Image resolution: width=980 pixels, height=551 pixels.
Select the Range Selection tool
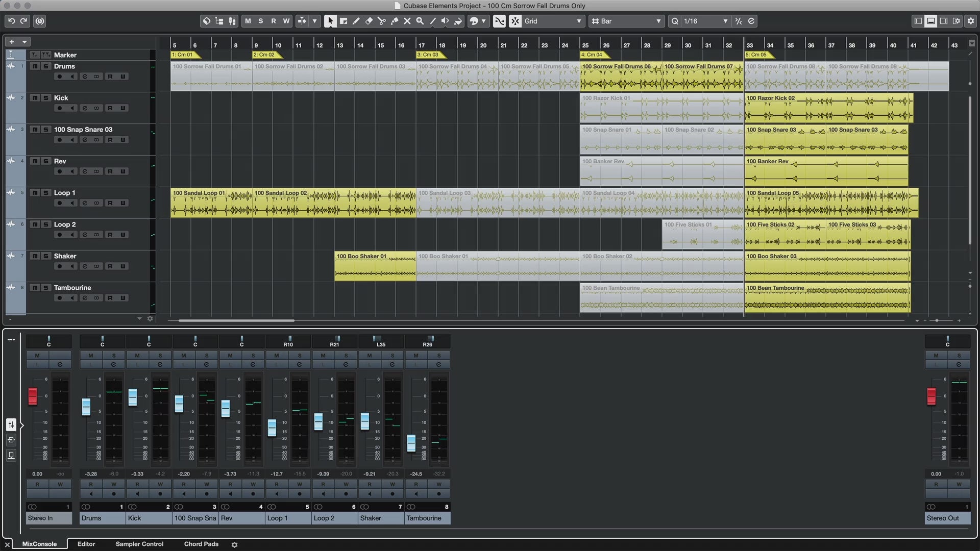click(344, 21)
